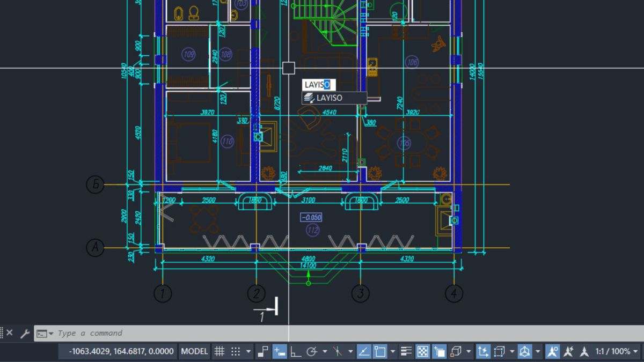Select grid axis bubble 4
The width and height of the screenshot is (644, 362).
pos(454,293)
